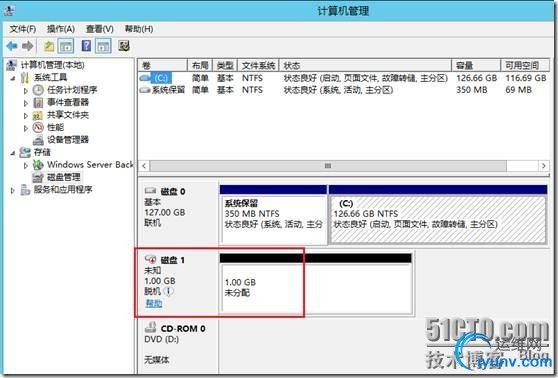The image size is (558, 378).
Task: Sort by the 文件系统 column header
Action: tap(258, 65)
